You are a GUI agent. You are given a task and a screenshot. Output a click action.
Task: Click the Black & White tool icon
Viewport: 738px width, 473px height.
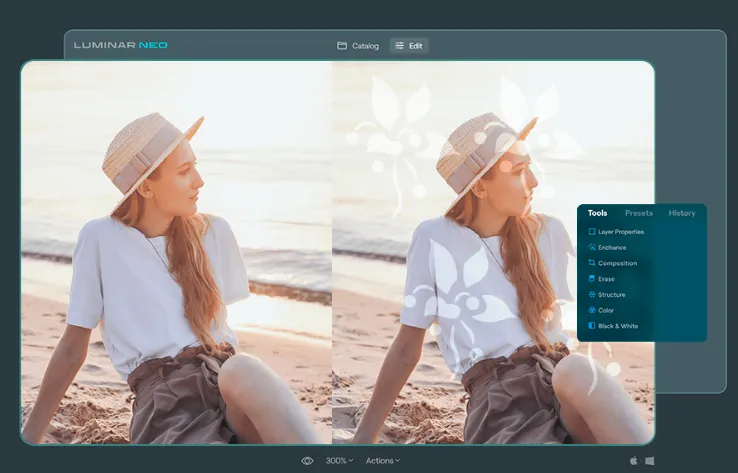coord(592,326)
